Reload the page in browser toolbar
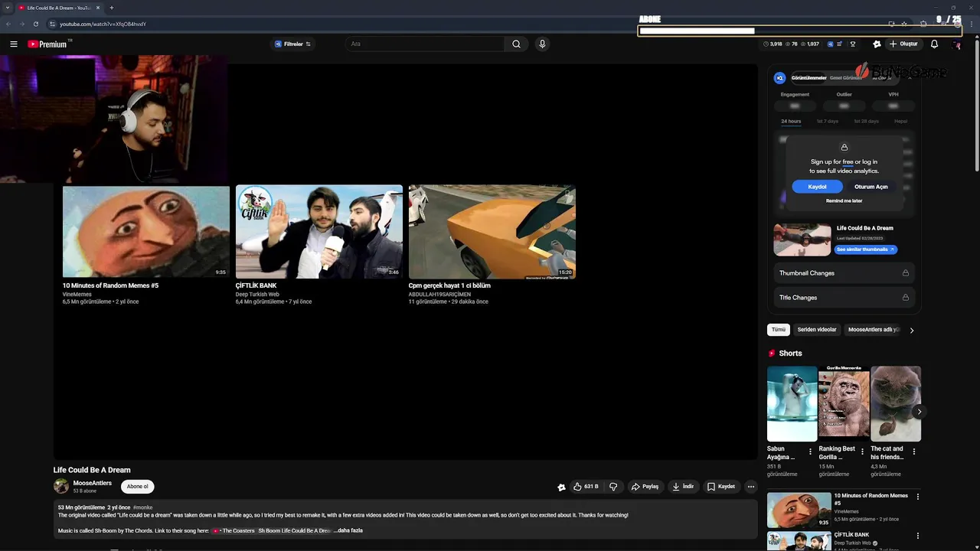The image size is (980, 551). (x=36, y=24)
